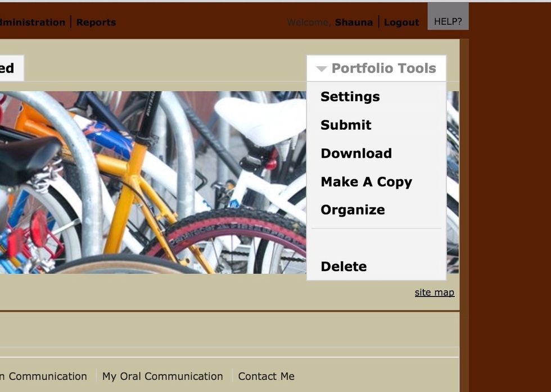This screenshot has height=392, width=551.
Task: Open the Administration navigation item
Action: (32, 22)
